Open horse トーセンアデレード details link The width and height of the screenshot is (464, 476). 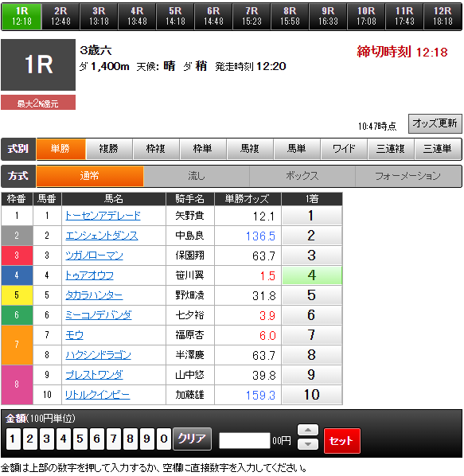(103, 216)
